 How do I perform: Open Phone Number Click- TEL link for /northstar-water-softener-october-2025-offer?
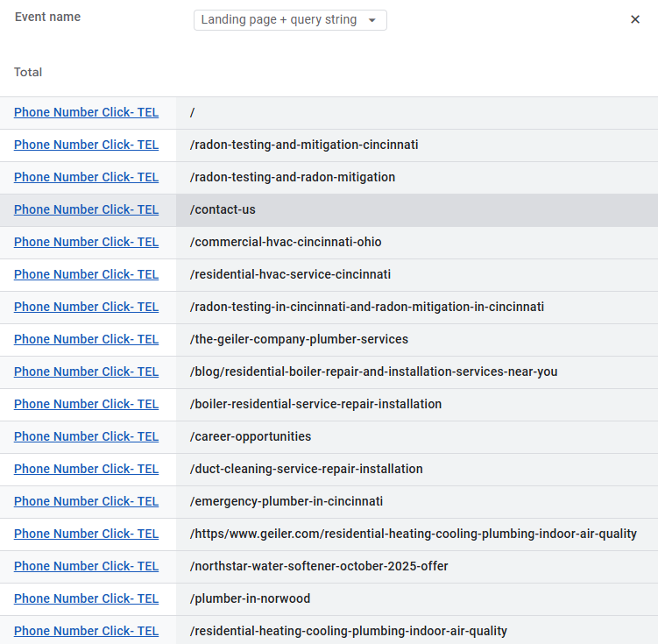pos(86,566)
